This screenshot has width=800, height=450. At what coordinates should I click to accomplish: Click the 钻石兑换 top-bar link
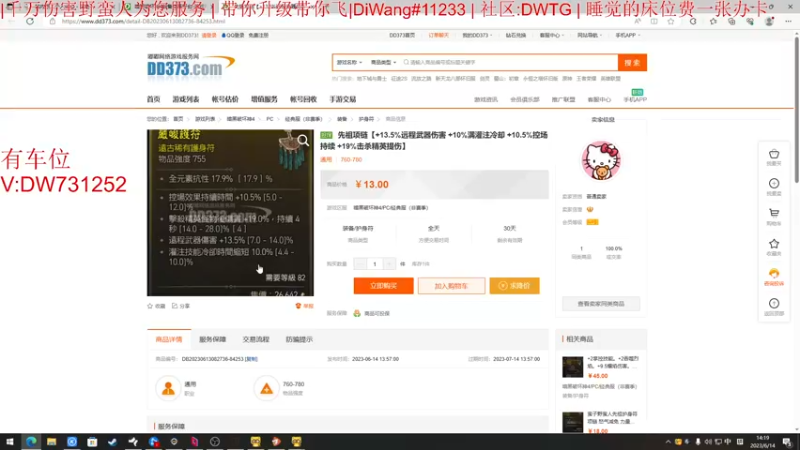point(516,35)
